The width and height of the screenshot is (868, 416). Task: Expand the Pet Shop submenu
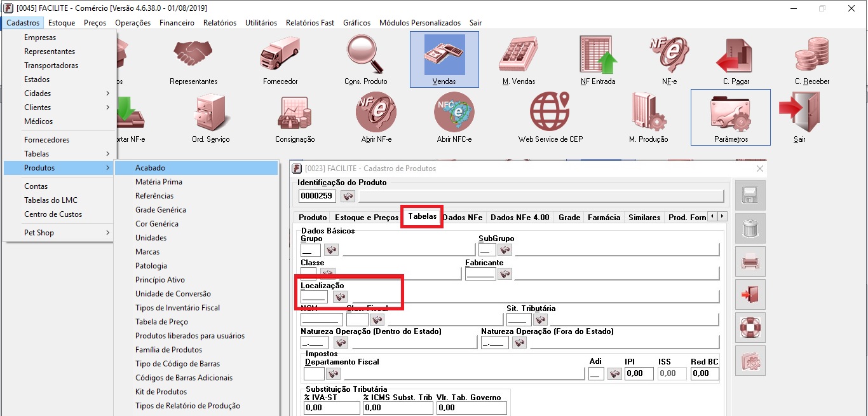(x=60, y=233)
